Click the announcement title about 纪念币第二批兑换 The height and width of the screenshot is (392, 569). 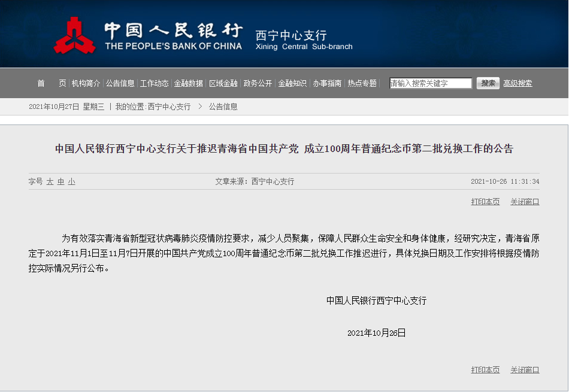pos(284,148)
